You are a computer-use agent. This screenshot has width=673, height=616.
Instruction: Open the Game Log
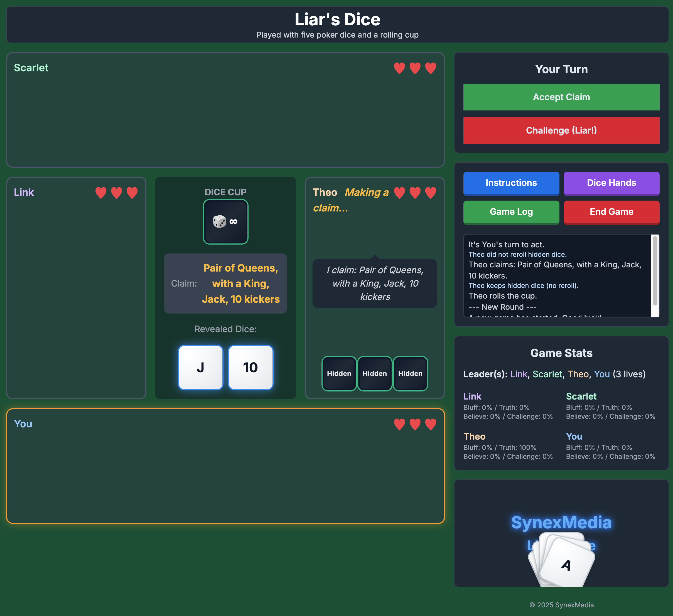(511, 212)
